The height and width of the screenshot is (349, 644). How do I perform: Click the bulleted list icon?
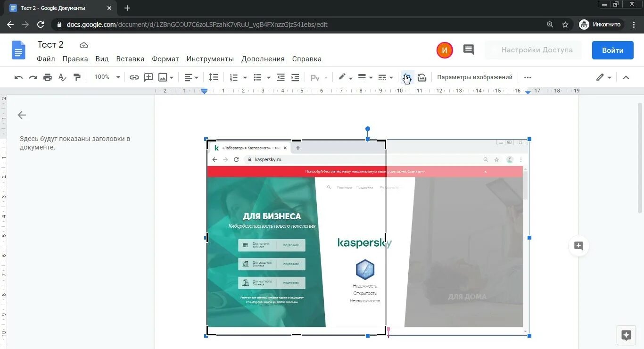(x=257, y=77)
